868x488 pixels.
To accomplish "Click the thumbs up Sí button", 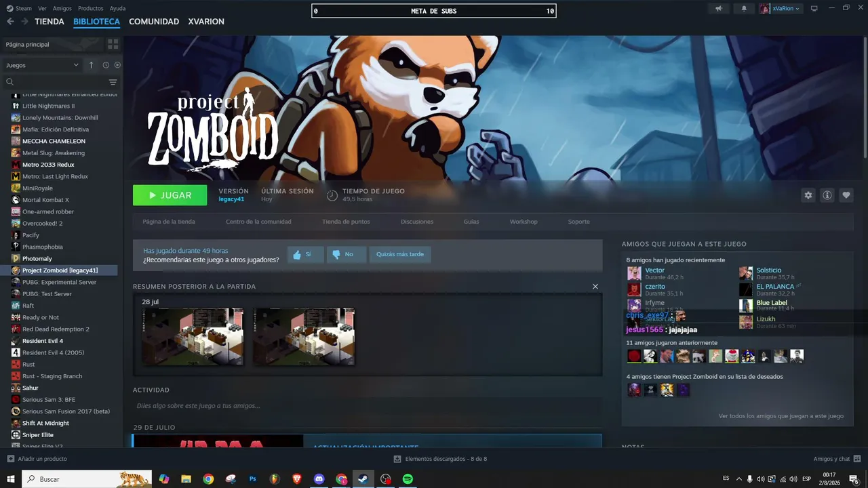I will tap(305, 254).
